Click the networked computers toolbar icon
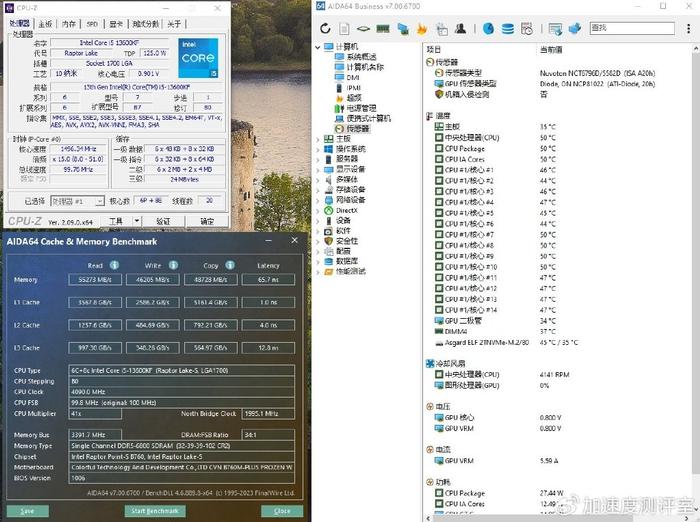The height and width of the screenshot is (522, 700). pyautogui.click(x=403, y=29)
